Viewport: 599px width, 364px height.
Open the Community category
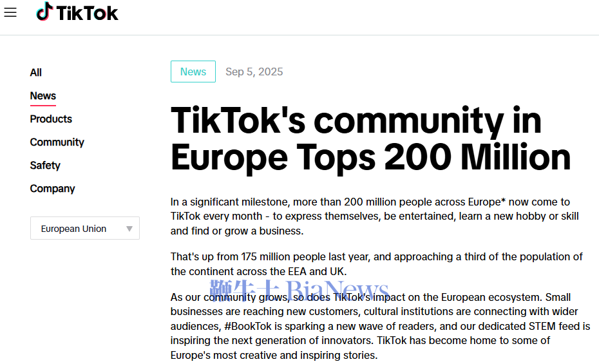tap(57, 142)
